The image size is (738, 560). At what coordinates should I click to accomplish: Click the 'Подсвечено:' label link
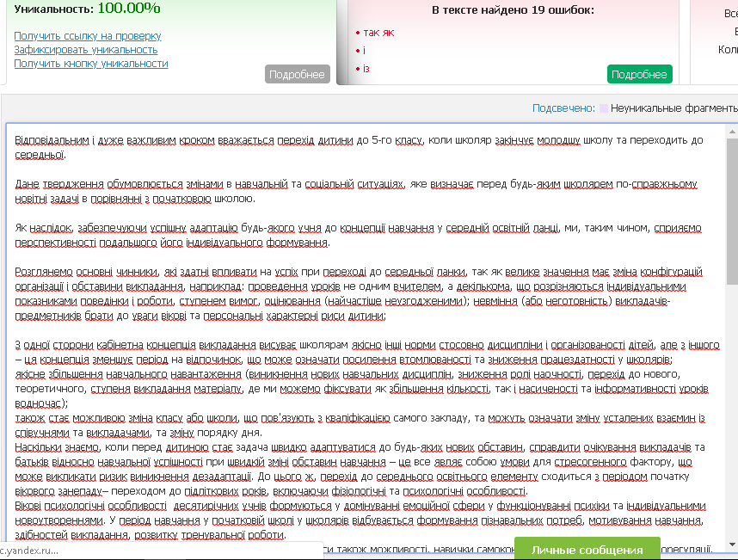[x=563, y=108]
